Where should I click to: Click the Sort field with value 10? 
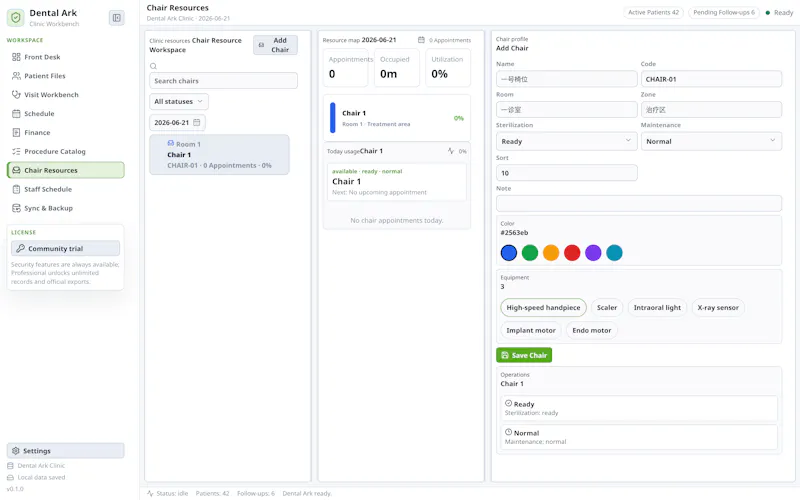coord(566,173)
